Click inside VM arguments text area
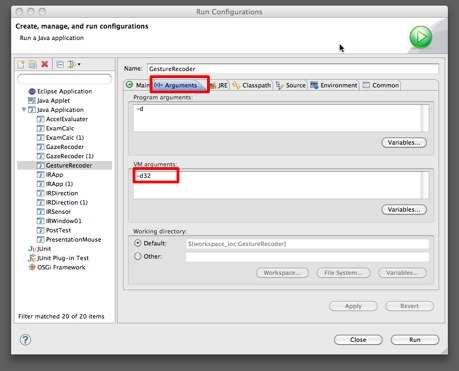Screen dimensions: 459x371 click(277, 185)
